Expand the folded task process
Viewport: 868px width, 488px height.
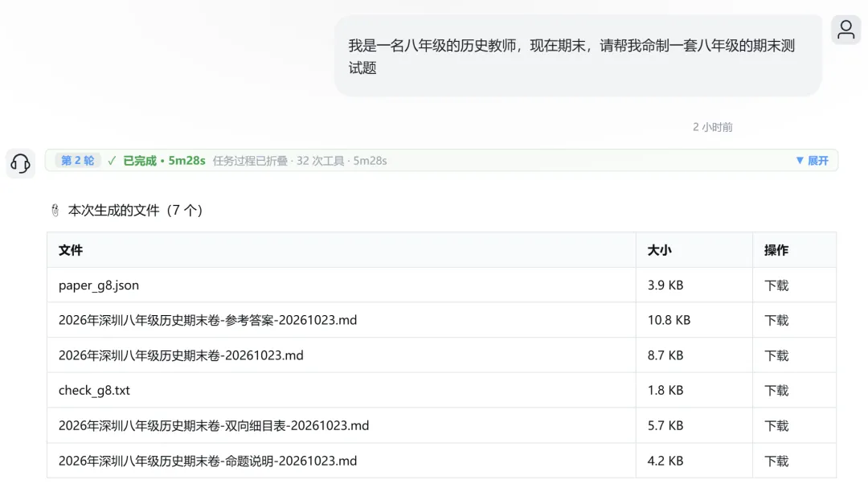812,161
